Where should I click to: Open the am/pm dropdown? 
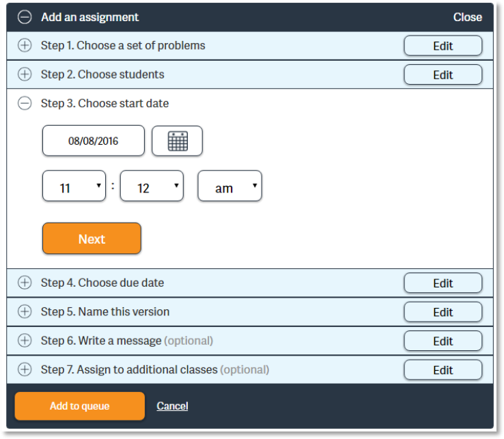pyautogui.click(x=229, y=186)
